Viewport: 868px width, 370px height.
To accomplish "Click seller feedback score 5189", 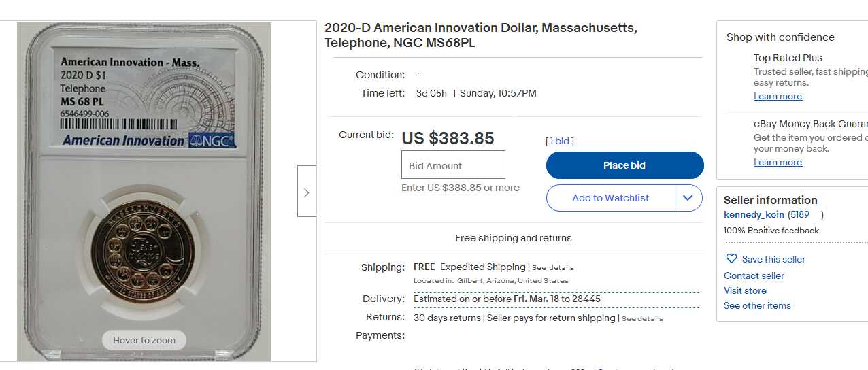I will (800, 215).
